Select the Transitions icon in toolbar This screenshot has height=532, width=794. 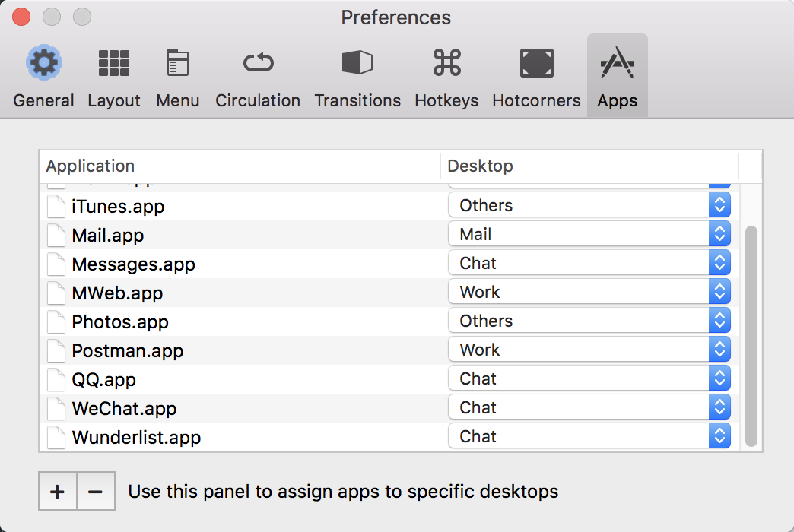[x=357, y=63]
